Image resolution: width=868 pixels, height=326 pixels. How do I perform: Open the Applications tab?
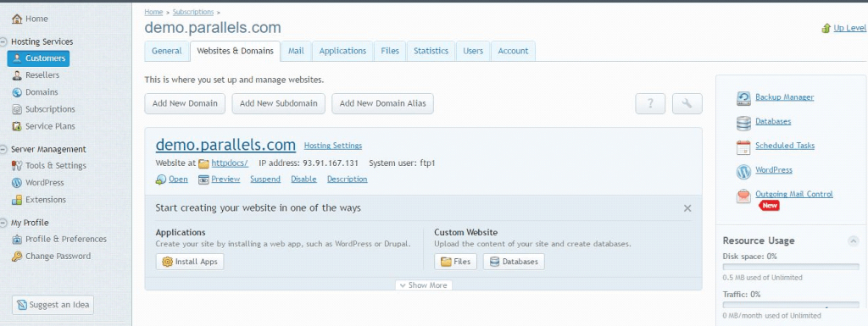click(342, 51)
